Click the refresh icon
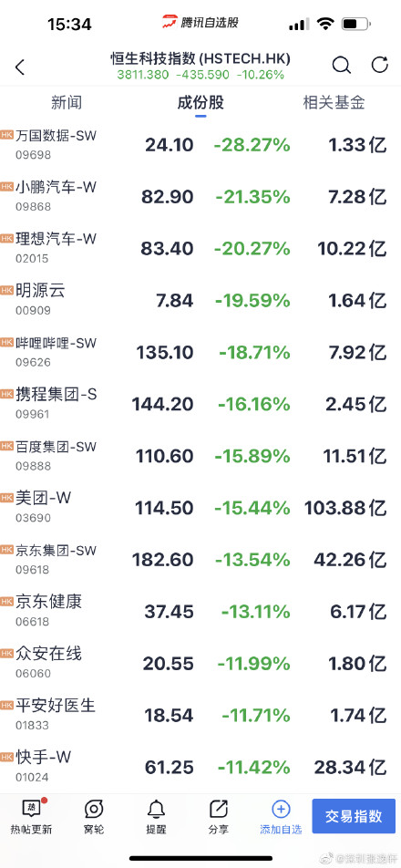Screen dimensions: 401x868 [x=379, y=66]
